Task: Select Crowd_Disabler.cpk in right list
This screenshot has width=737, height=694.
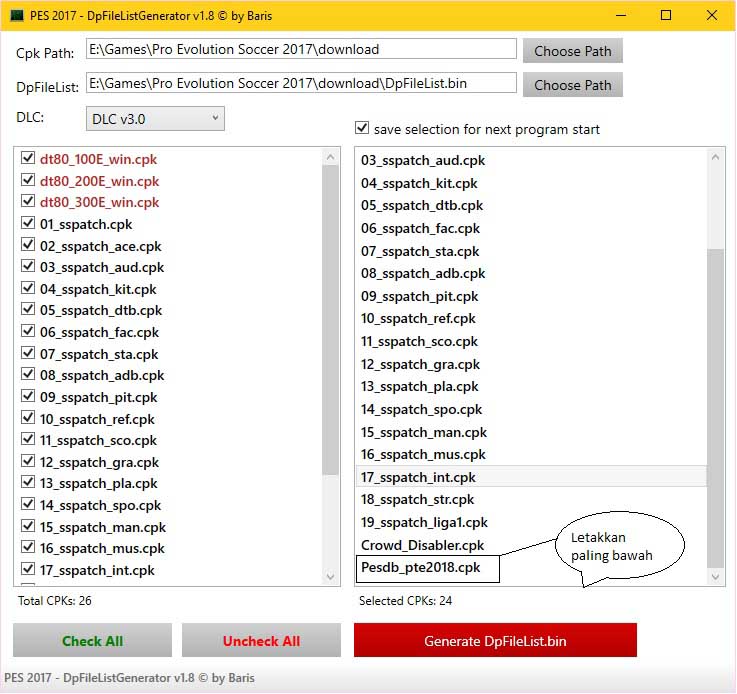Action: click(x=531, y=545)
